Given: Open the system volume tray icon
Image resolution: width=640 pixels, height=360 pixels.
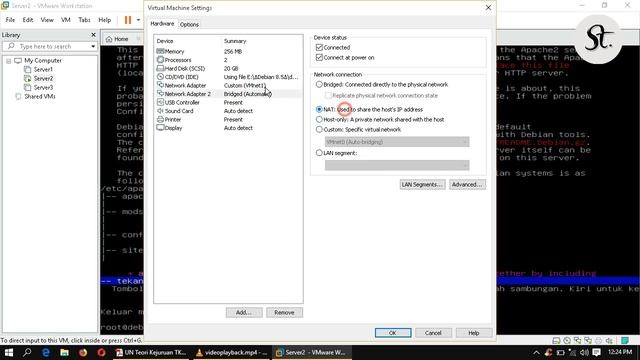Looking at the screenshot, I should [584, 352].
